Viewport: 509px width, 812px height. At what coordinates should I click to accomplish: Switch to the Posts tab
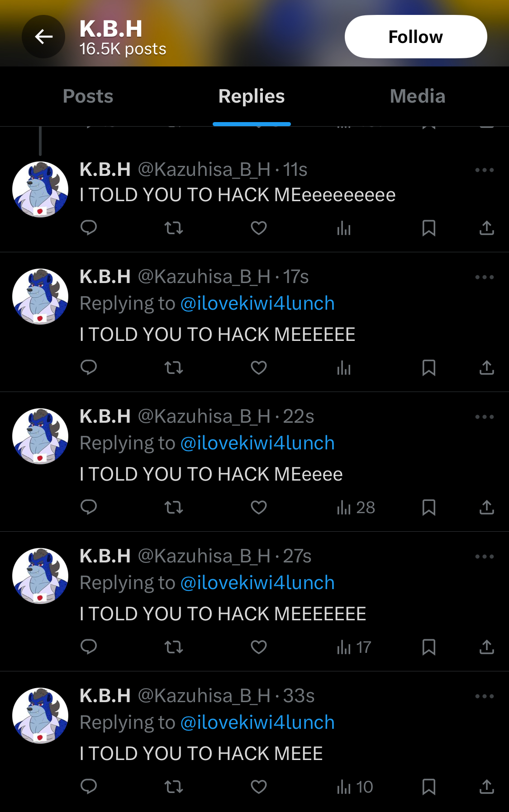pyautogui.click(x=88, y=96)
